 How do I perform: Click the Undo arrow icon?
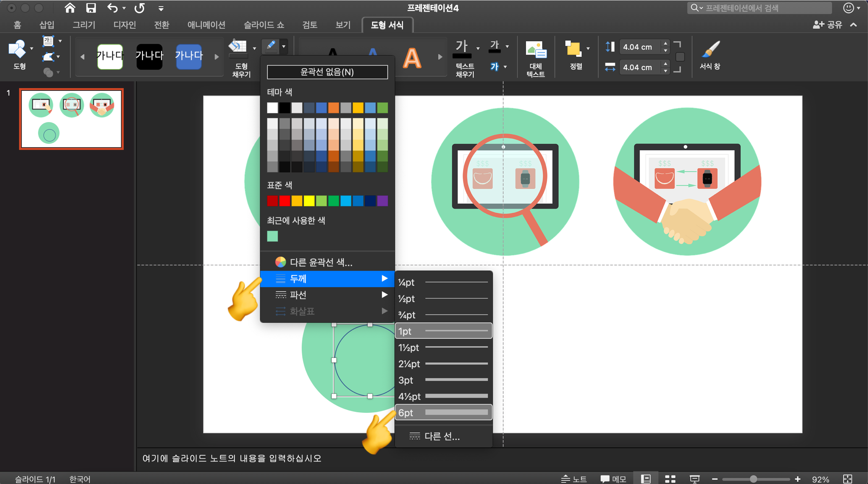[112, 8]
